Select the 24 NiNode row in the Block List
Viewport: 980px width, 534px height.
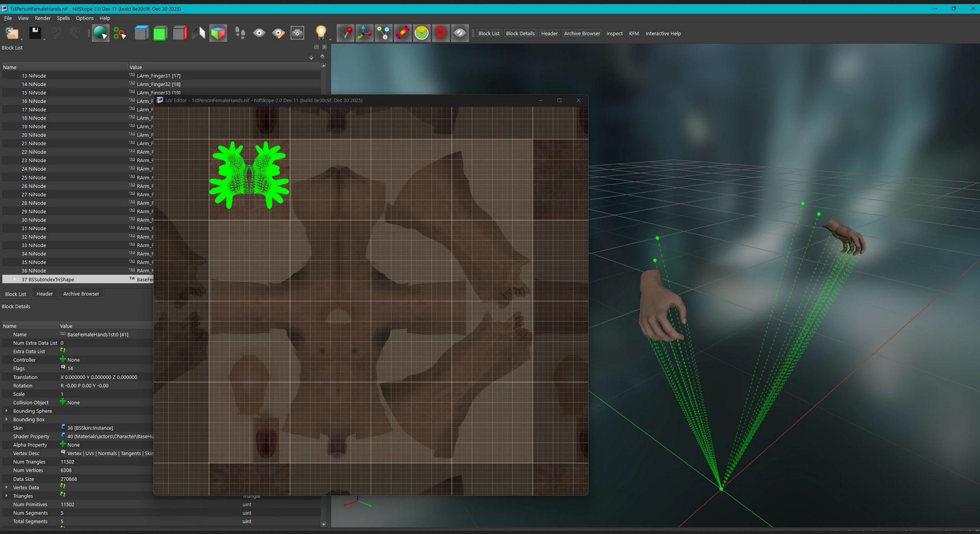[34, 169]
